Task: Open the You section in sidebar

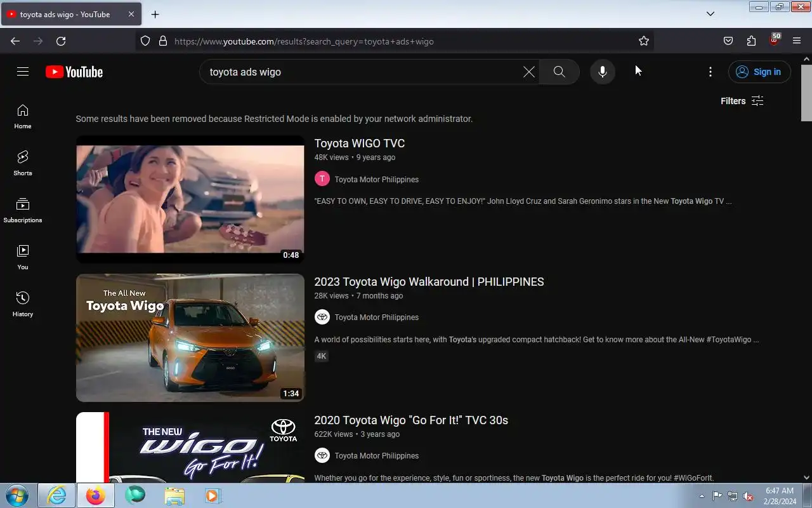Action: (x=23, y=257)
